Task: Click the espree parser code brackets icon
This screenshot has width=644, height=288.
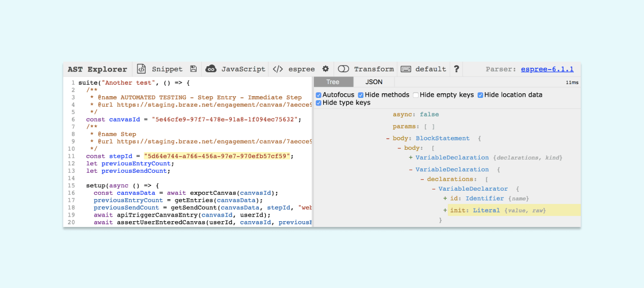Action: [x=278, y=69]
